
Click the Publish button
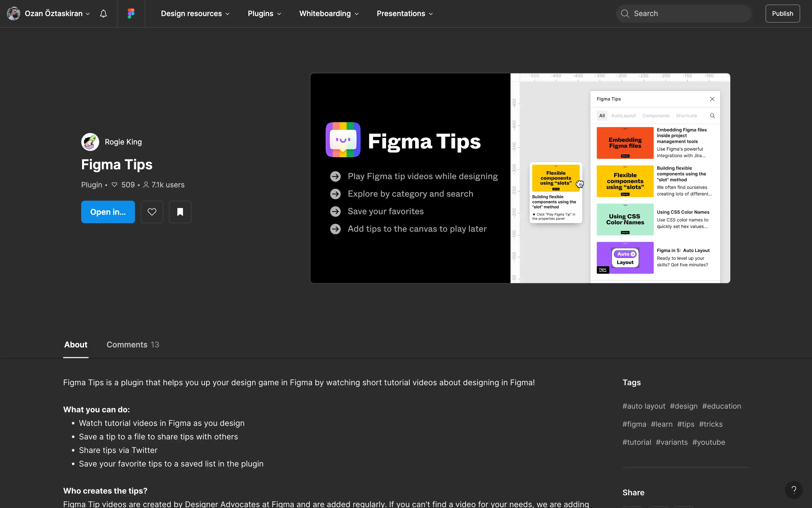782,14
